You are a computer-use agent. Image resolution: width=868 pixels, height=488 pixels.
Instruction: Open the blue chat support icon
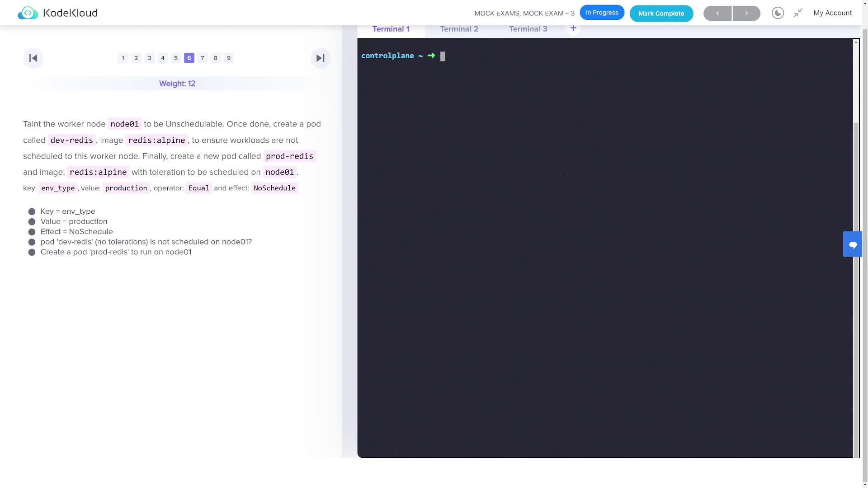coord(853,244)
